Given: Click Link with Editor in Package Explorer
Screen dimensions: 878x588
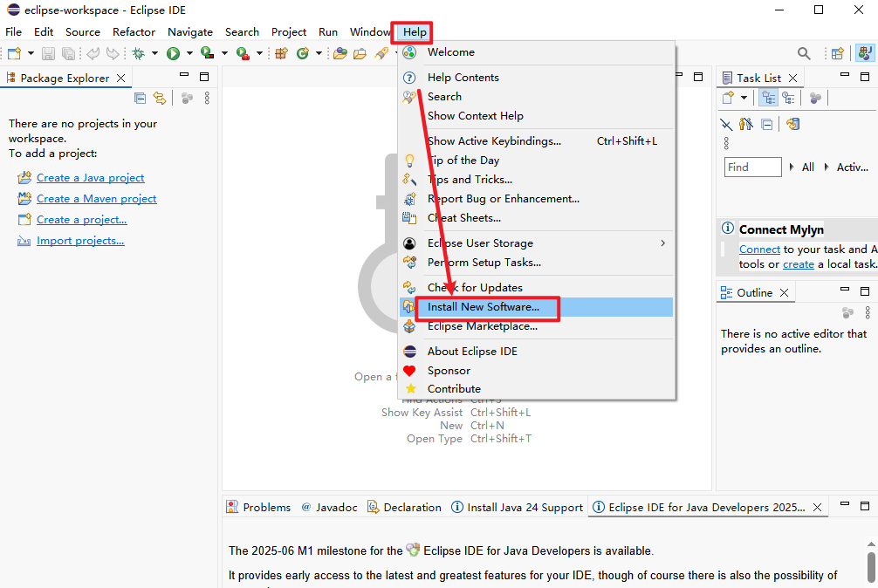Looking at the screenshot, I should coord(160,99).
